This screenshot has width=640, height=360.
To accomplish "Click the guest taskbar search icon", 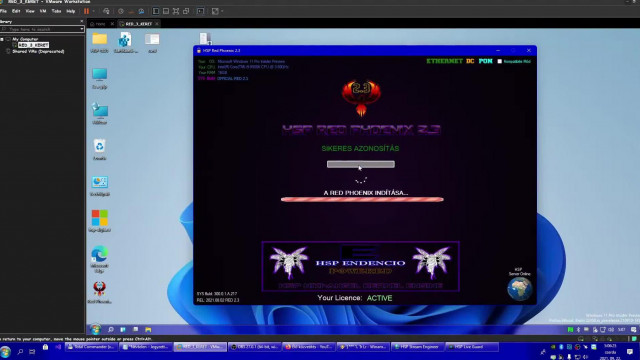I will (111, 329).
